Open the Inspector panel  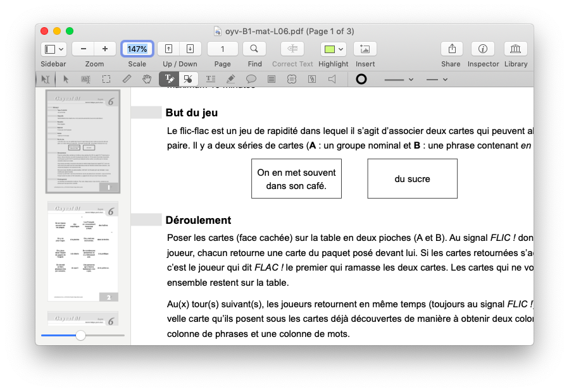[483, 49]
